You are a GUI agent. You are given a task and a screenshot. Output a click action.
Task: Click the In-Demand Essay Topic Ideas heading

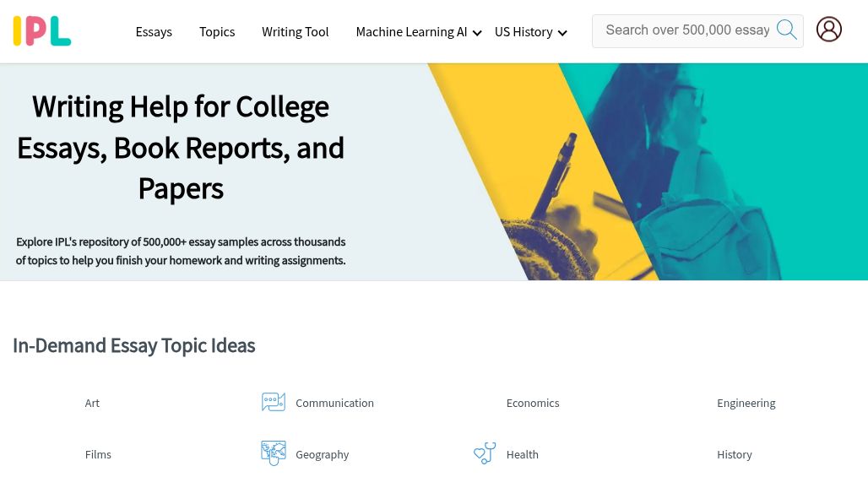click(133, 346)
